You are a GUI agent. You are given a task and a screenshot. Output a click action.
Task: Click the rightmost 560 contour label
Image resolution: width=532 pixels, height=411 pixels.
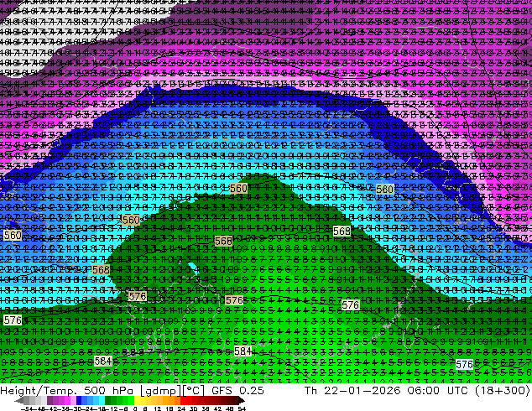(x=385, y=189)
